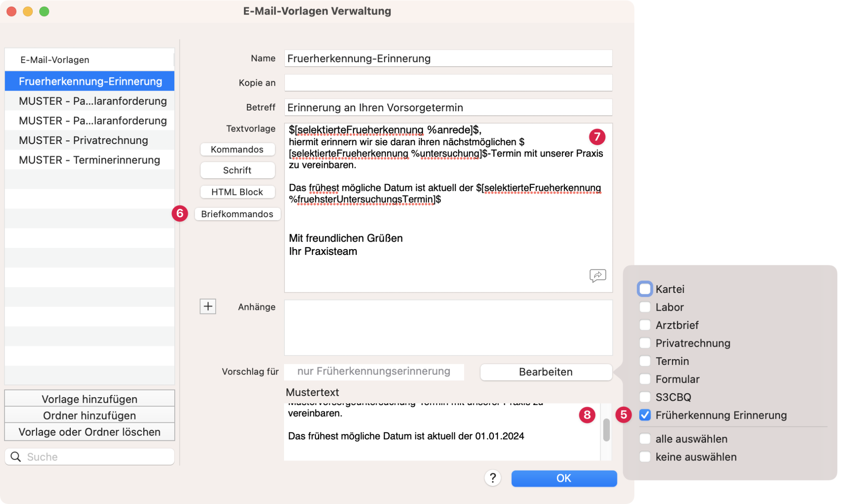Image resolution: width=848 pixels, height=504 pixels.
Task: Enable the Kartei checkbox
Action: [x=645, y=289]
